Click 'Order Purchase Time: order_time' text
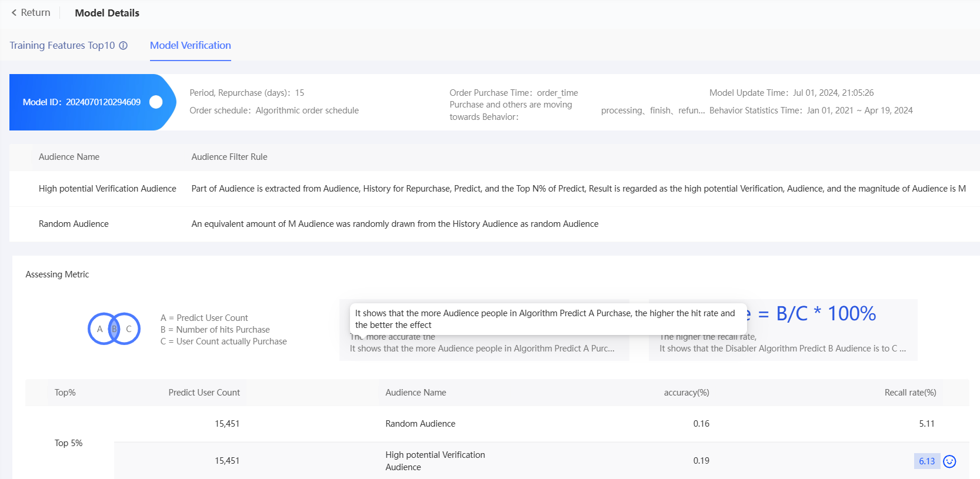The width and height of the screenshot is (980, 479). point(514,93)
